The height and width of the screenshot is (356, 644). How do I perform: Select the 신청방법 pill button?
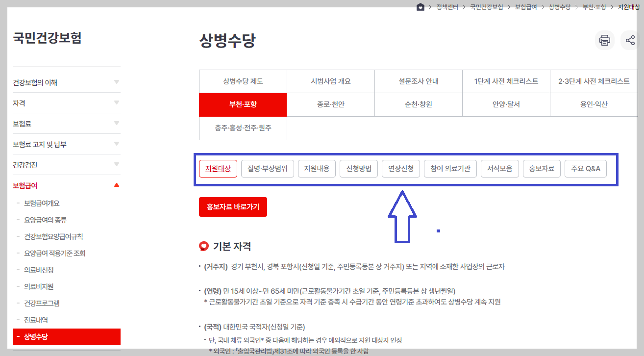coord(358,168)
